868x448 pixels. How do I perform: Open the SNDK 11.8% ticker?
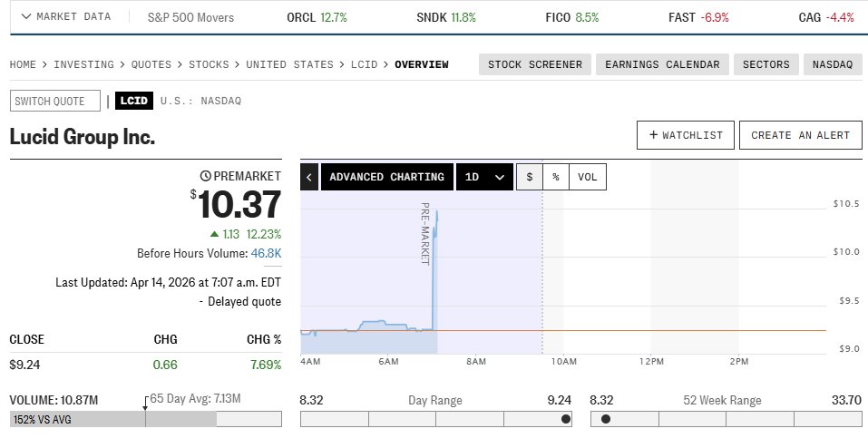[446, 17]
